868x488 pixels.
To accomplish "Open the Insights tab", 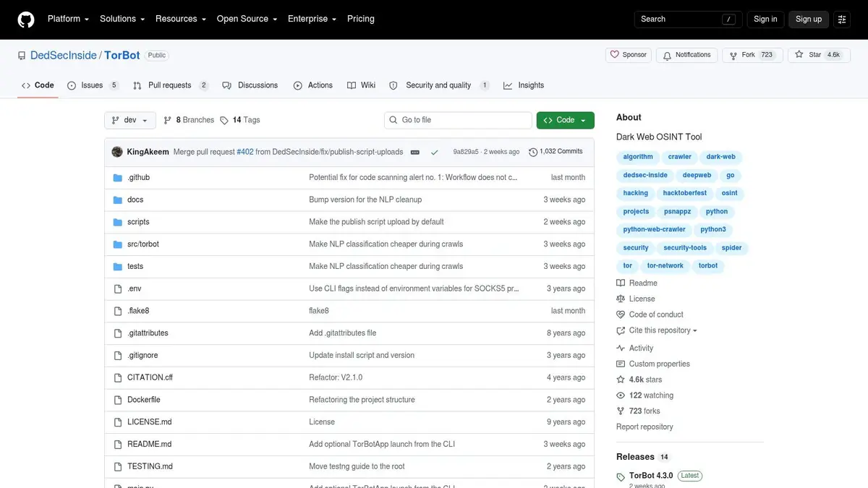I will [524, 85].
